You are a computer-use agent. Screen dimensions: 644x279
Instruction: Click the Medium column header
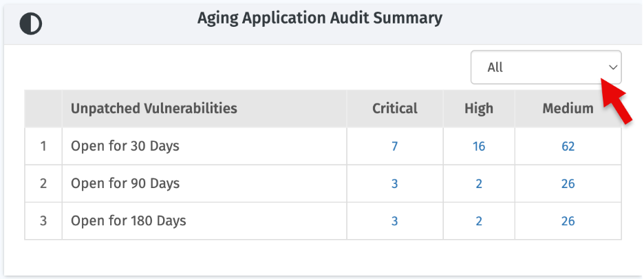[x=568, y=108]
